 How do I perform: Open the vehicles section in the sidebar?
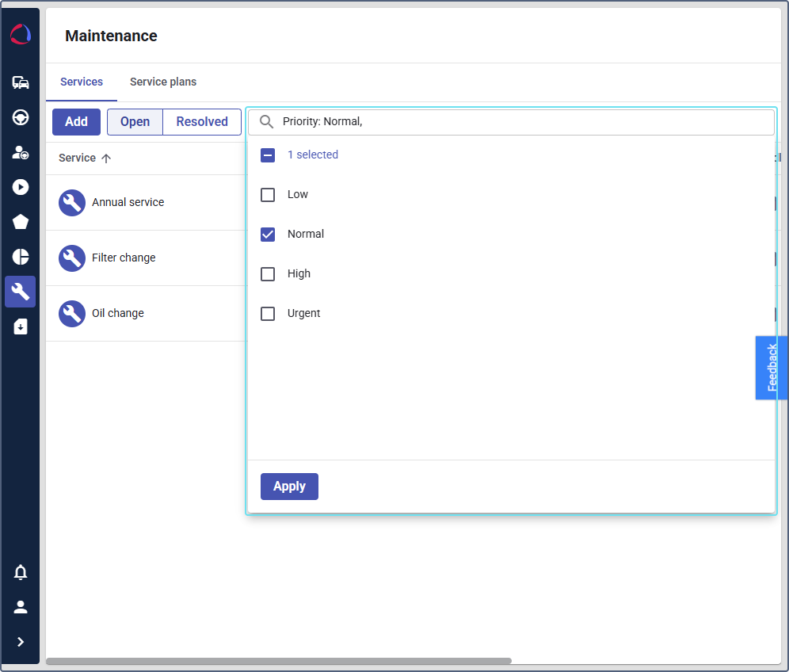[x=21, y=82]
